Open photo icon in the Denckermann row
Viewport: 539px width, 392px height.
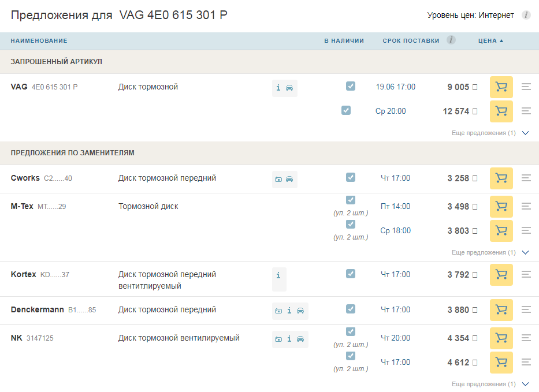tap(278, 311)
